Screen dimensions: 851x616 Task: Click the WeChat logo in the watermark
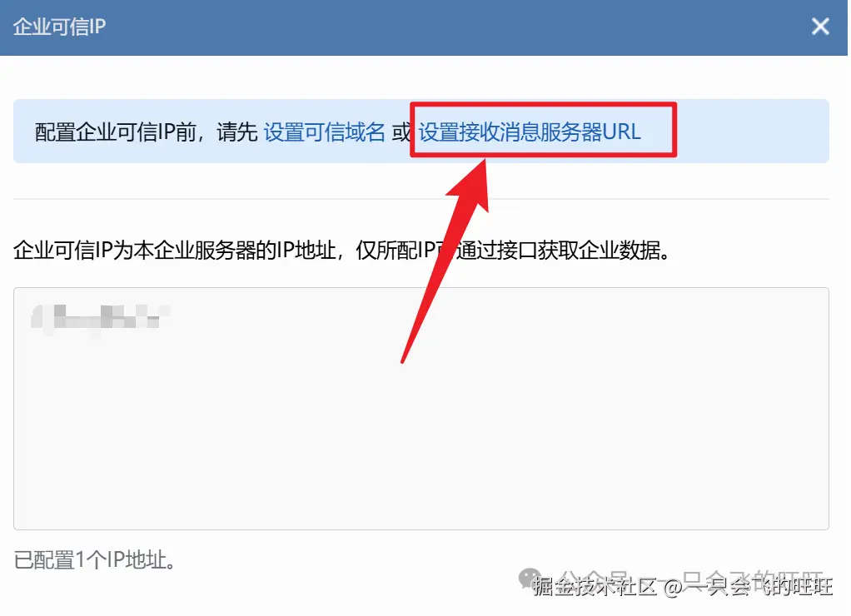point(530,578)
